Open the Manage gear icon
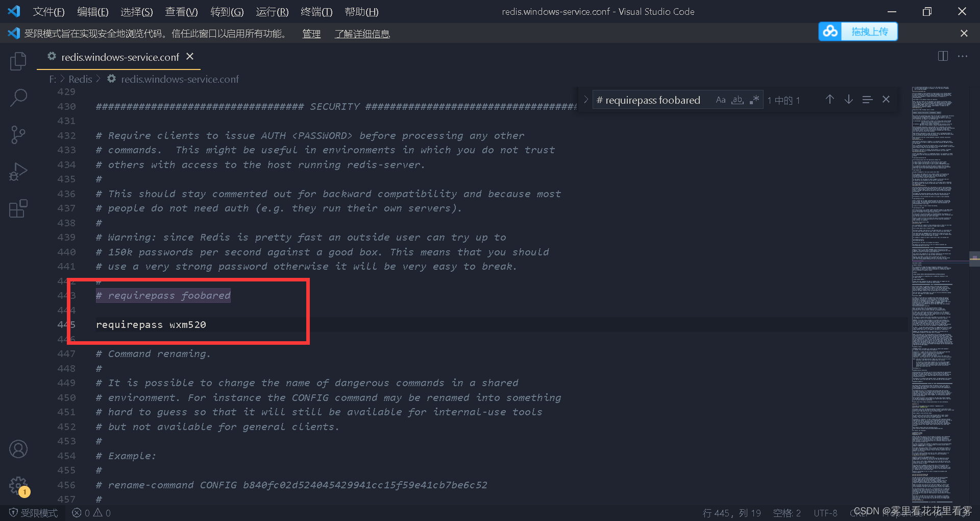 (18, 486)
